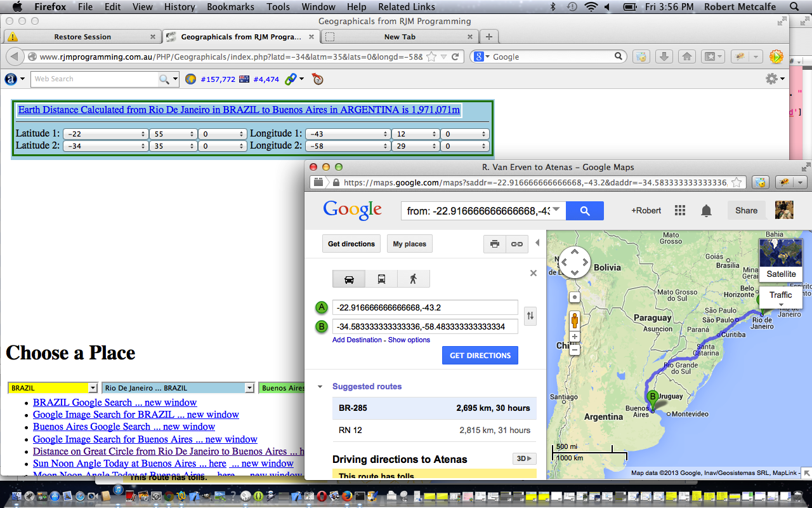
Task: Open Related Links menu
Action: pyautogui.click(x=407, y=7)
